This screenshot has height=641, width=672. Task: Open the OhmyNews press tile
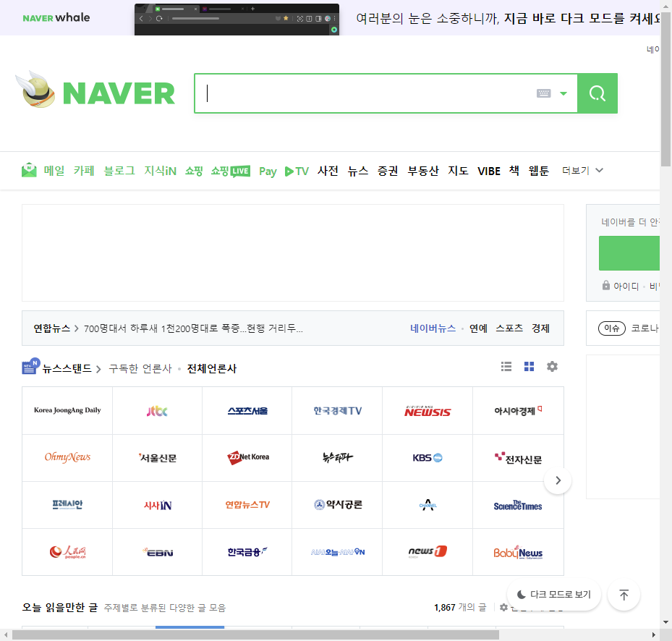67,458
